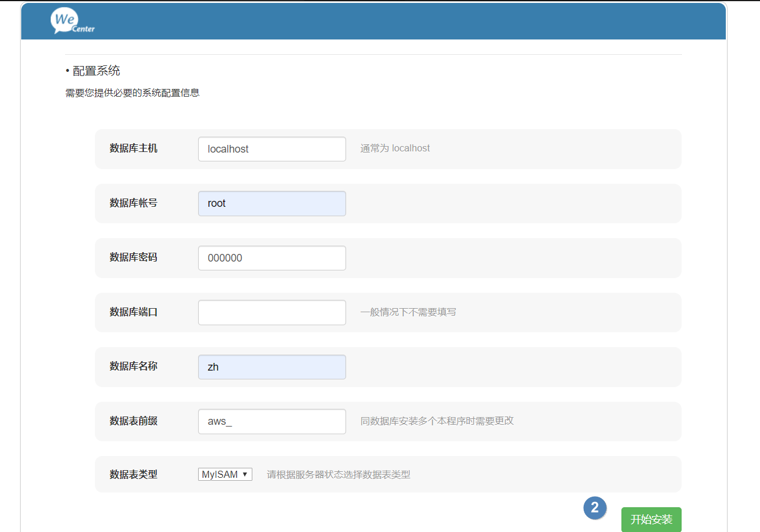Click the 数据表前缀 field with aws_

tap(272, 421)
